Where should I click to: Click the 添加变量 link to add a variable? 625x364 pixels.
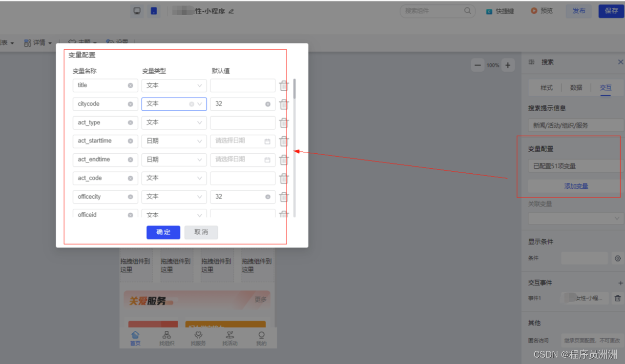576,186
